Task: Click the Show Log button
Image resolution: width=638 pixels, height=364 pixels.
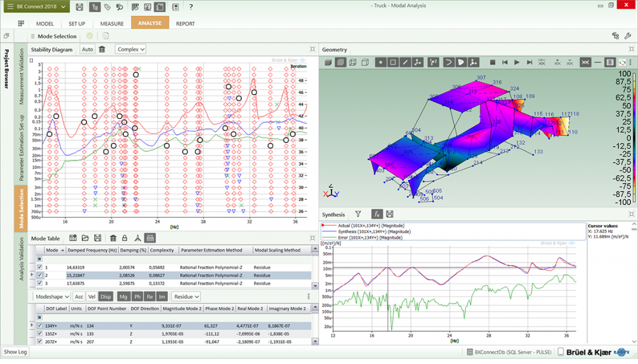Action: click(14, 352)
